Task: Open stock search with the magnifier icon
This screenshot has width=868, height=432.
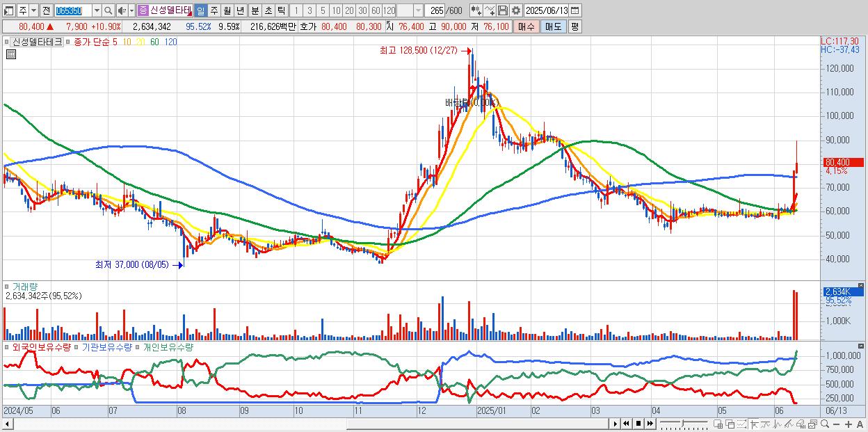Action: coord(108,10)
